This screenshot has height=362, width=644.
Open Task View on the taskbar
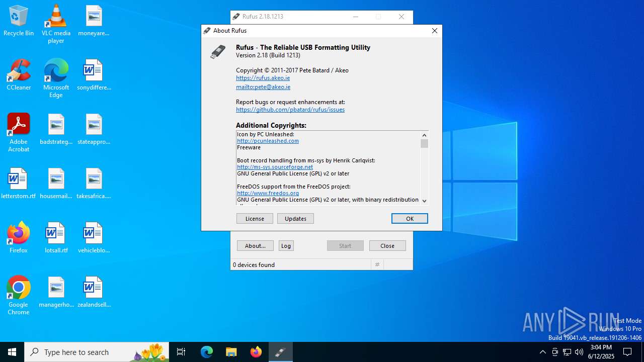[x=181, y=352]
